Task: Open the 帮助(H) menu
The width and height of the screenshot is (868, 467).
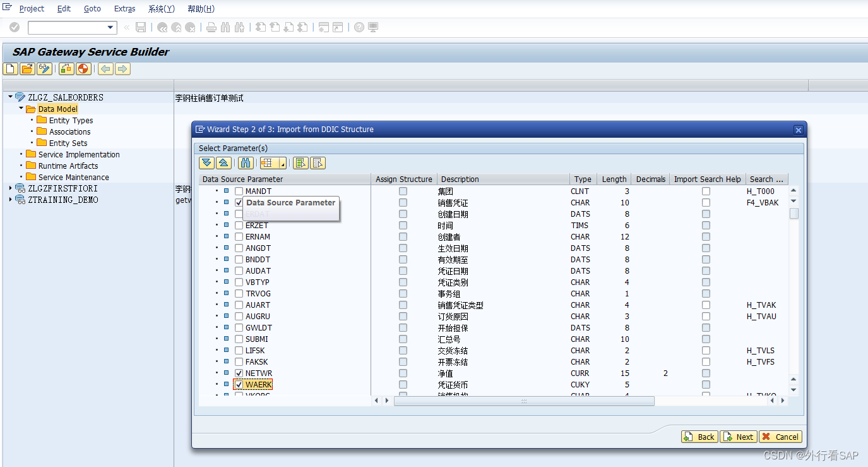Action: pos(201,9)
